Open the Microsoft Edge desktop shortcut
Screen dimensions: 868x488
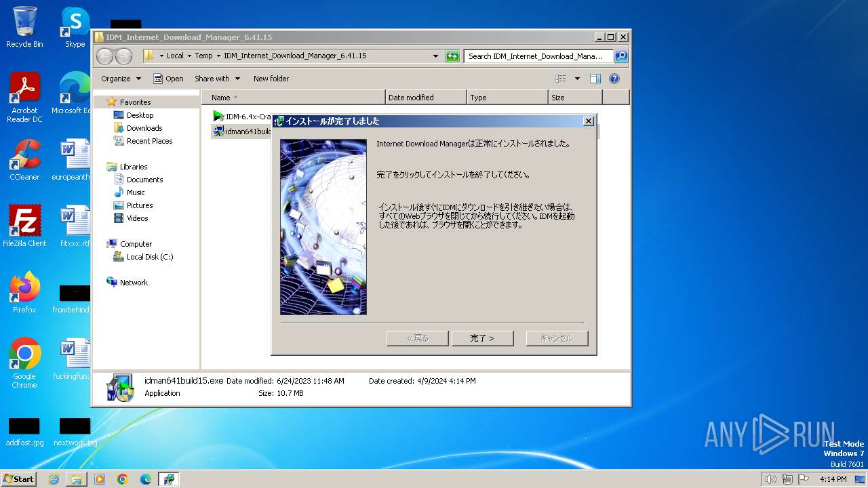pos(71,94)
